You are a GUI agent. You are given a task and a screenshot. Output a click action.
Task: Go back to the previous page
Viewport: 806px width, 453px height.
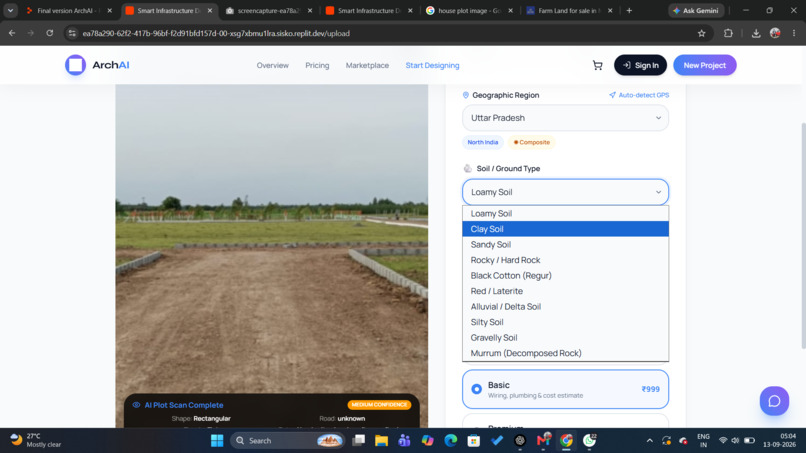point(12,33)
